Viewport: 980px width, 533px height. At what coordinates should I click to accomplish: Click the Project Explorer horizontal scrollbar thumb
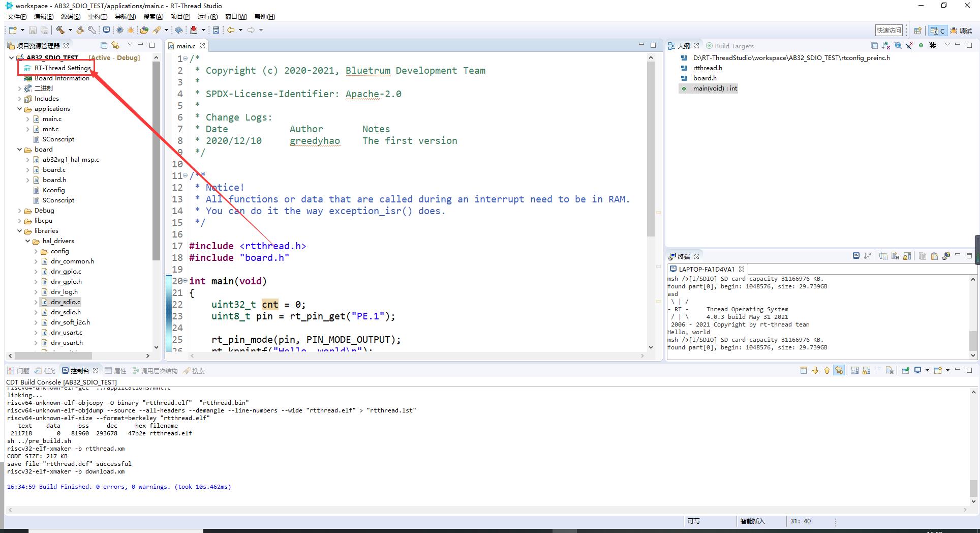(x=53, y=356)
